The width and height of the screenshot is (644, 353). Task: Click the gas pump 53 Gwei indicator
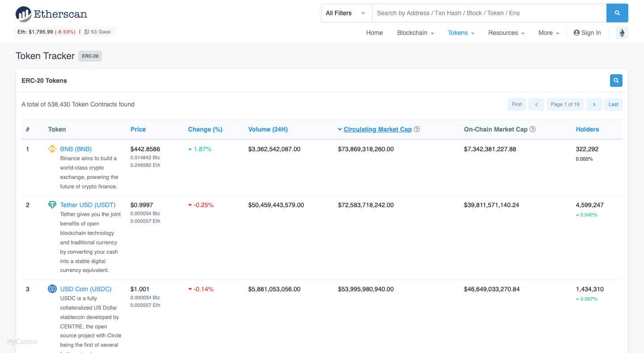click(x=97, y=32)
